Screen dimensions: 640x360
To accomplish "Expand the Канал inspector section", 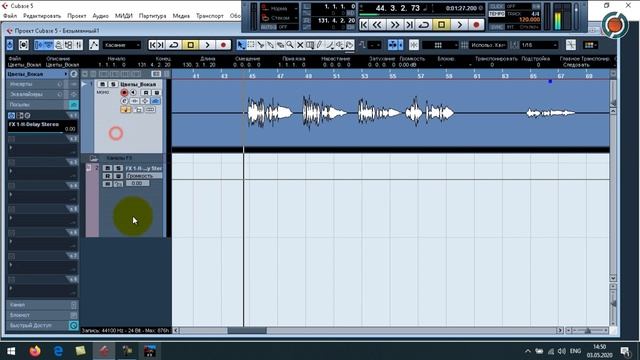I will [42, 305].
